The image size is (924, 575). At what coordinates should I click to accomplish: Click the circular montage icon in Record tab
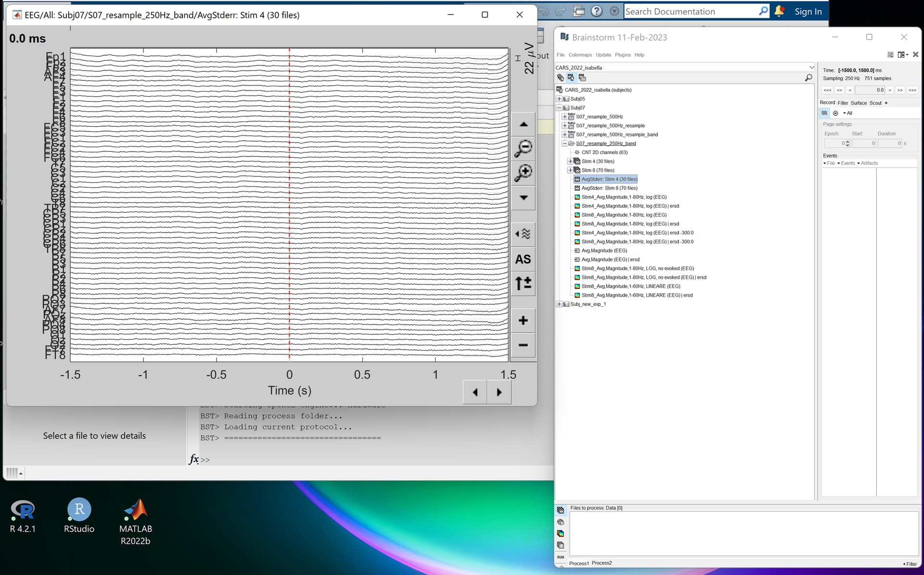(835, 113)
